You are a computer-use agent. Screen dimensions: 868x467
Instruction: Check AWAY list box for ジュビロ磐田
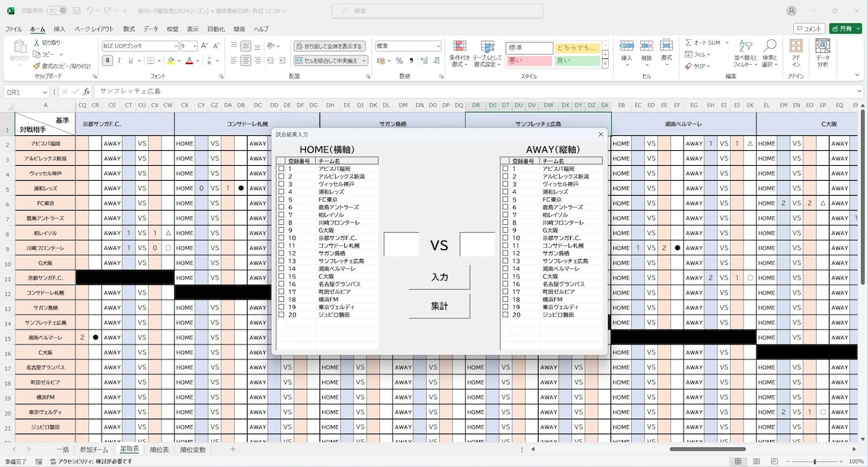pyautogui.click(x=505, y=314)
